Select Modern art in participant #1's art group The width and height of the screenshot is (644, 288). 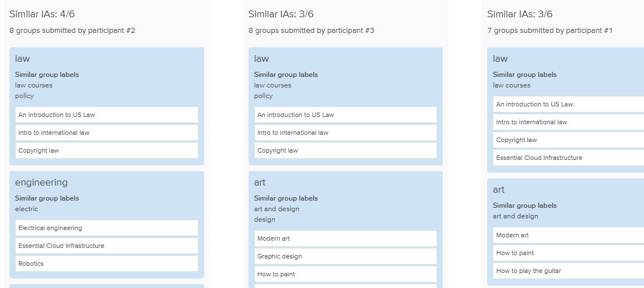[568, 235]
